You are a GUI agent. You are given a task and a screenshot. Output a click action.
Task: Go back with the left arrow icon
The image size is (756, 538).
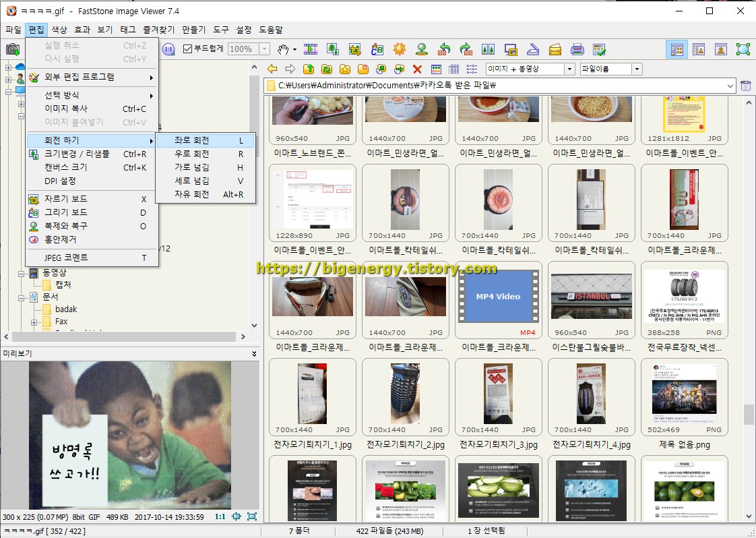pos(272,69)
